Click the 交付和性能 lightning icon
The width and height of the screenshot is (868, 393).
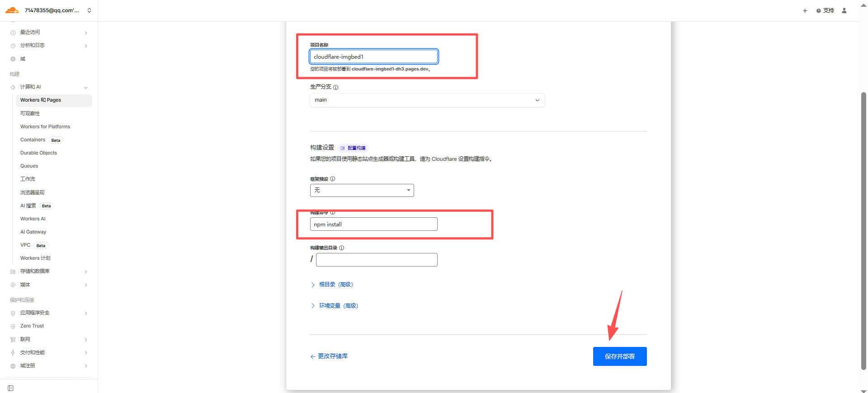click(13, 353)
